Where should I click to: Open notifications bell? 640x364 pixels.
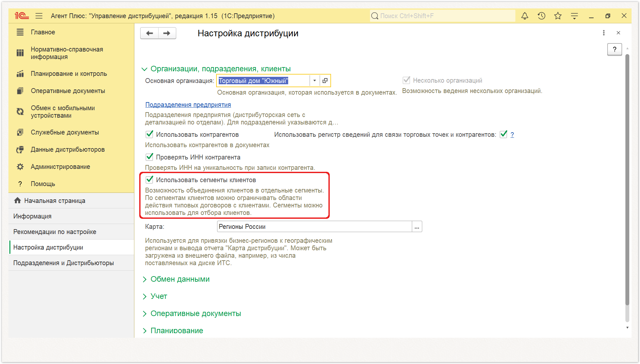pyautogui.click(x=525, y=16)
